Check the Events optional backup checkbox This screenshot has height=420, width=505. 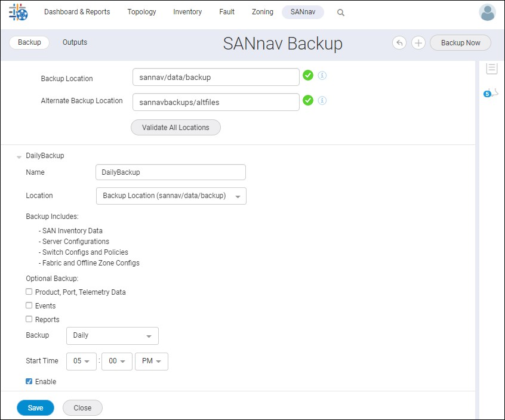pyautogui.click(x=29, y=305)
